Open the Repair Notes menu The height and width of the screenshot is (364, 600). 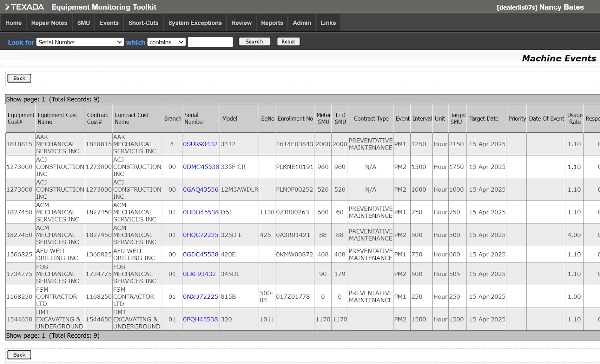[x=49, y=23]
